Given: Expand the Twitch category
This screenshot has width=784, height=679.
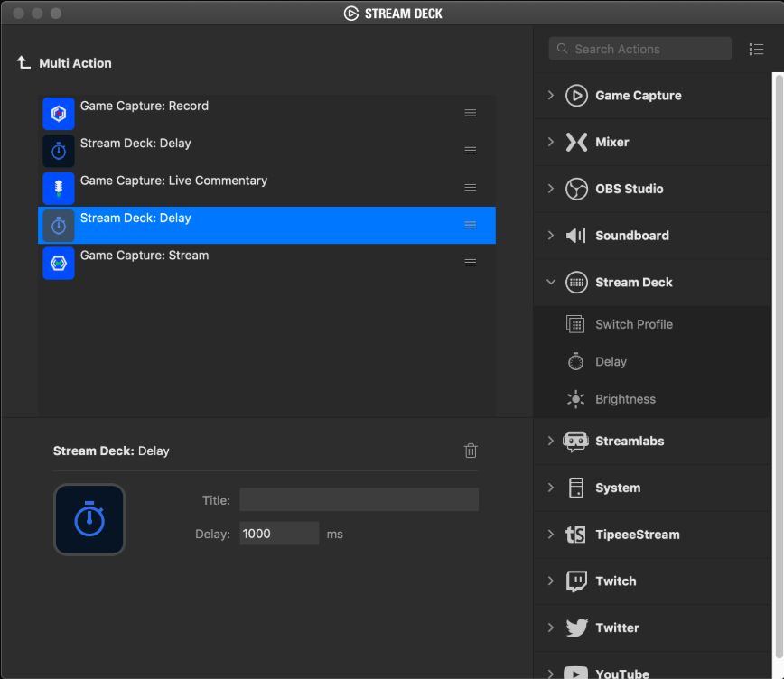Looking at the screenshot, I should (x=550, y=581).
